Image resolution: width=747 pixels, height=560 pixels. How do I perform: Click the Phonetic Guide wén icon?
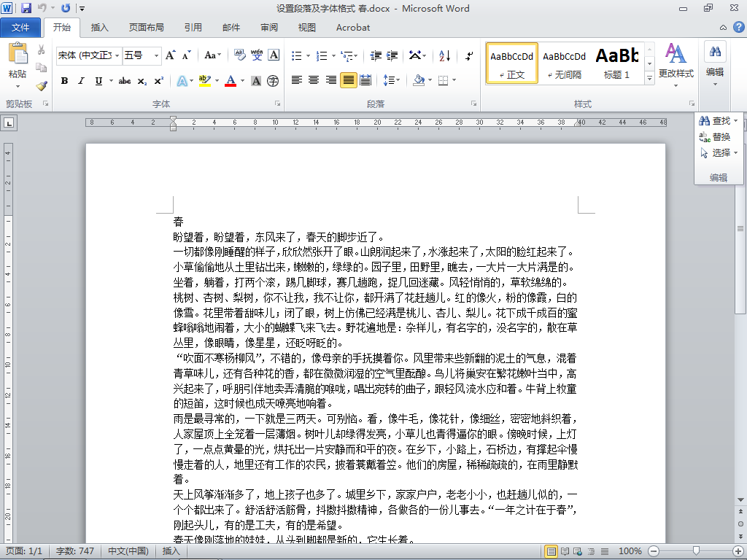(257, 55)
